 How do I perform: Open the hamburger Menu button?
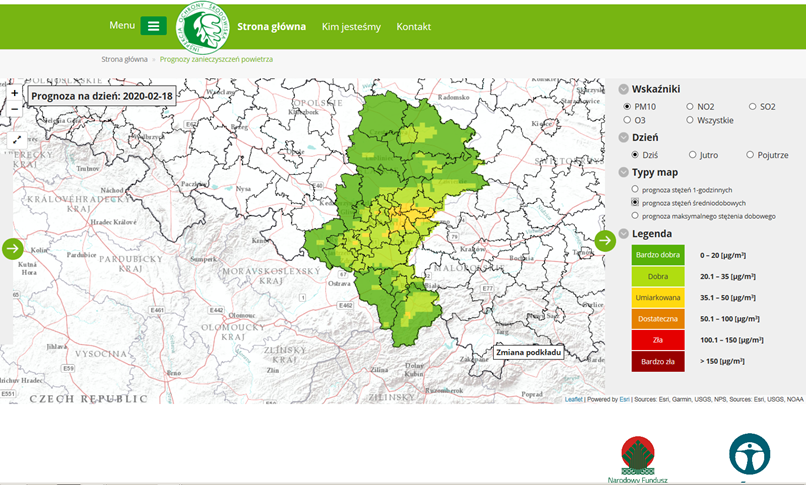(153, 26)
